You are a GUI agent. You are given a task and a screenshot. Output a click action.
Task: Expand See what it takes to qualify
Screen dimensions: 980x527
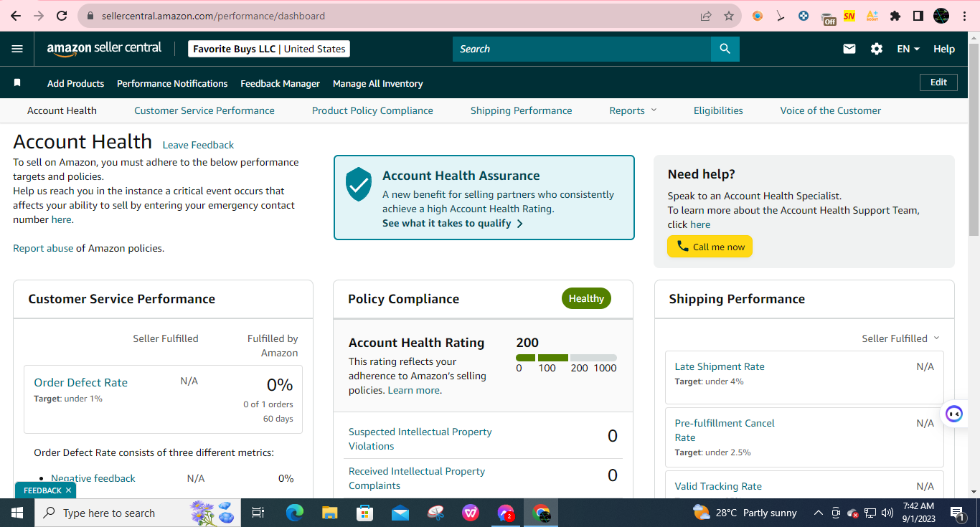tap(453, 223)
